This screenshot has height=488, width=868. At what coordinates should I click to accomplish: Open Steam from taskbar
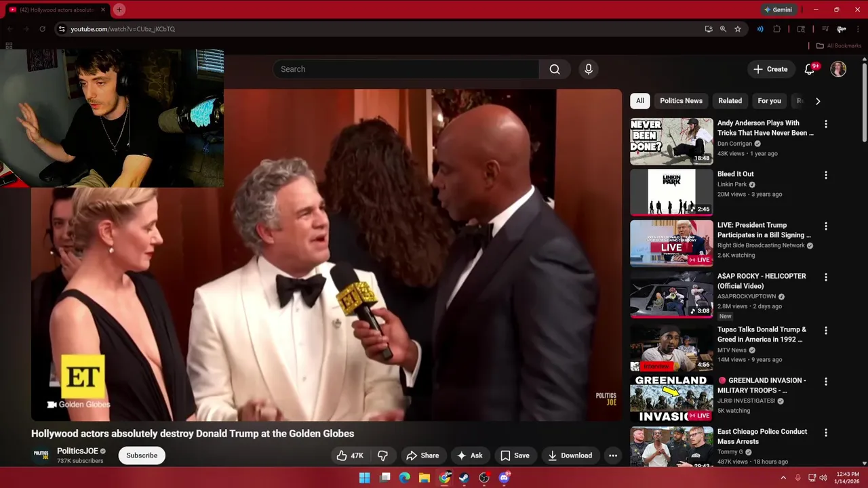464,478
